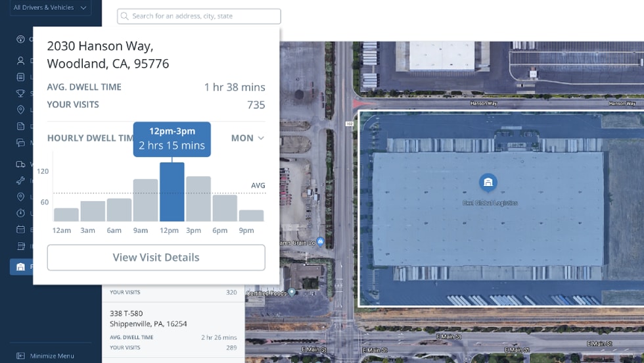
Task: Open the compass icon atop the sidebar
Action: coord(20,39)
